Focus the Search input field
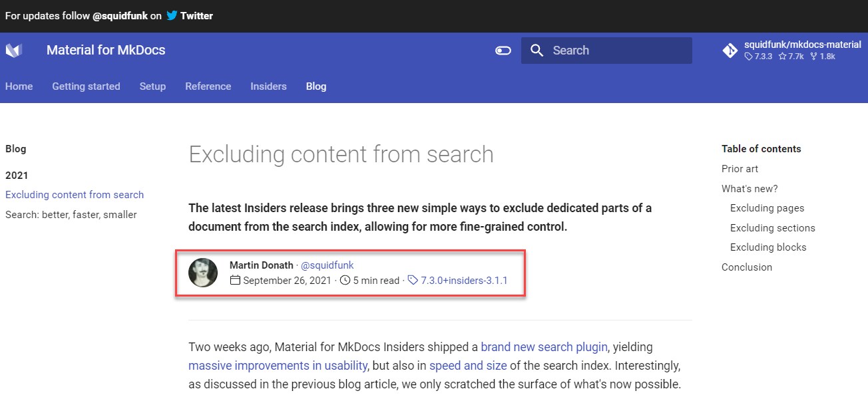This screenshot has height=395, width=868. [606, 51]
